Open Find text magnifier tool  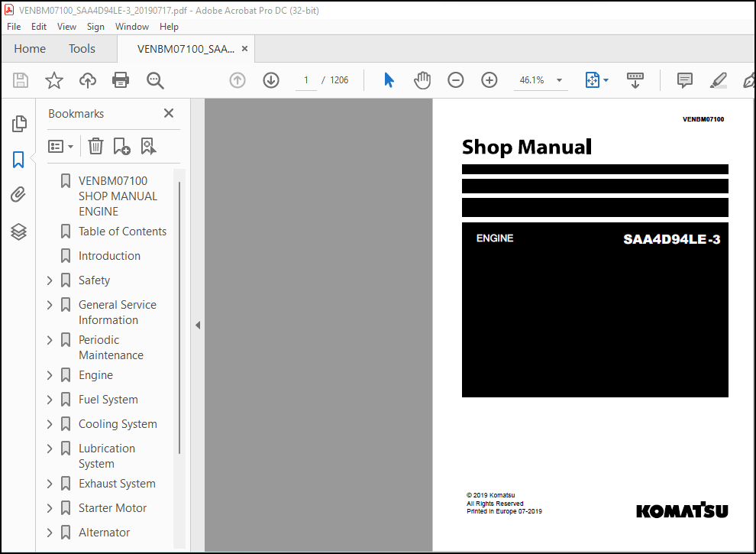click(x=155, y=80)
